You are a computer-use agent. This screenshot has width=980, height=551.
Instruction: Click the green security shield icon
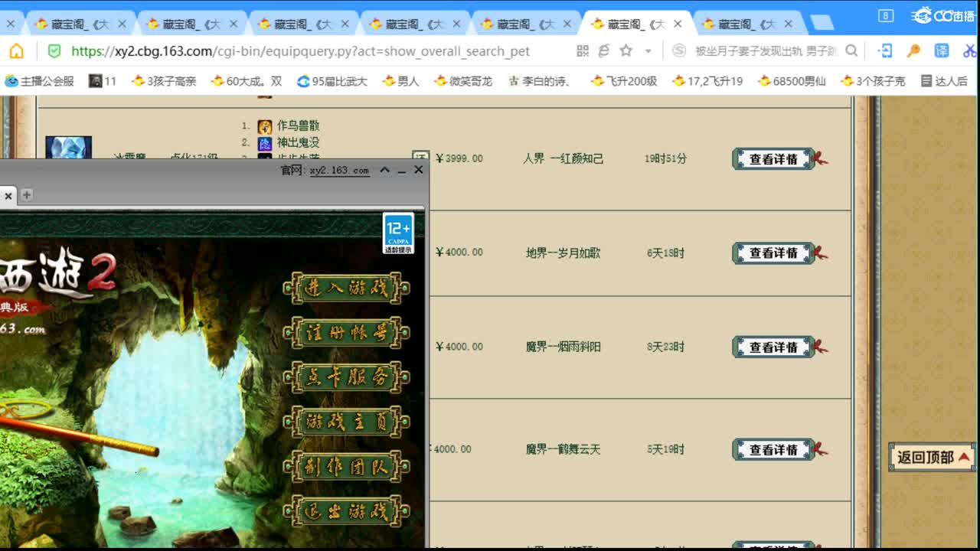coord(54,51)
